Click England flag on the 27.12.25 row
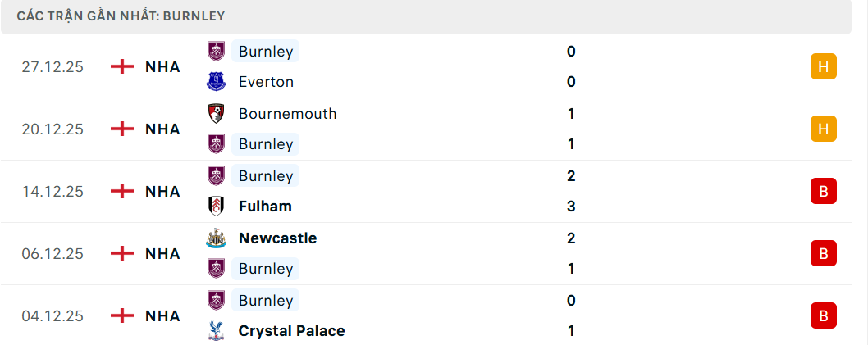868x345 pixels. [x=122, y=66]
